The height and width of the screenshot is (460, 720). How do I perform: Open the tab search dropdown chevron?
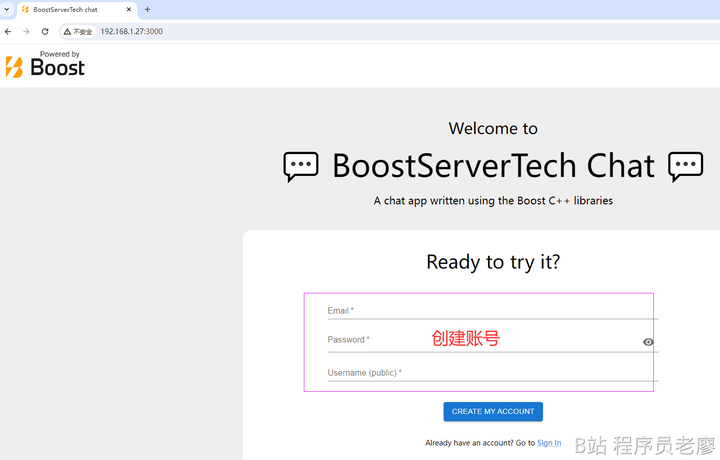click(6, 9)
